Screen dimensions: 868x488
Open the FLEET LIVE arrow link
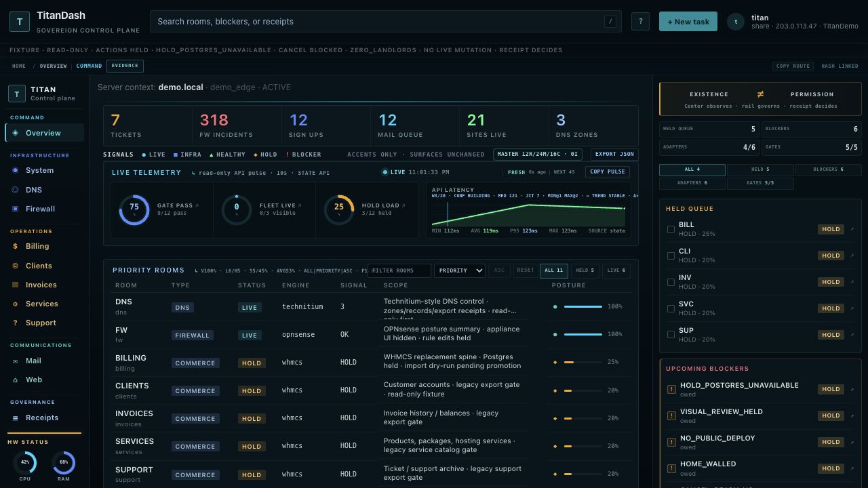click(300, 205)
